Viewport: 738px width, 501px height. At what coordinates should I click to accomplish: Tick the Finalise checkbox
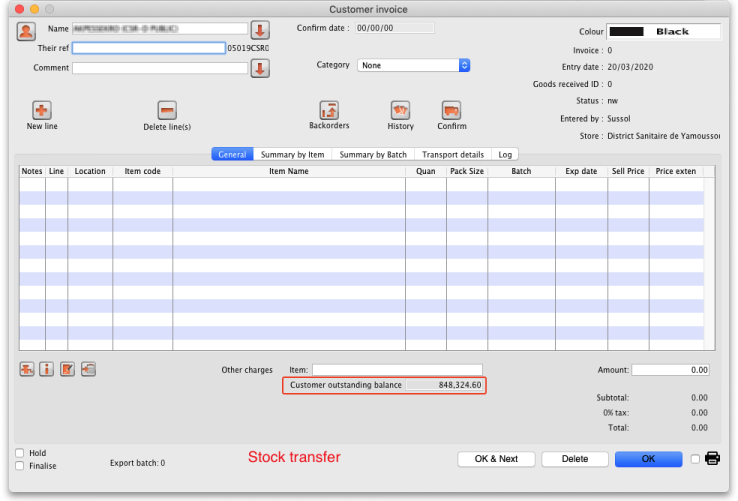coord(20,466)
